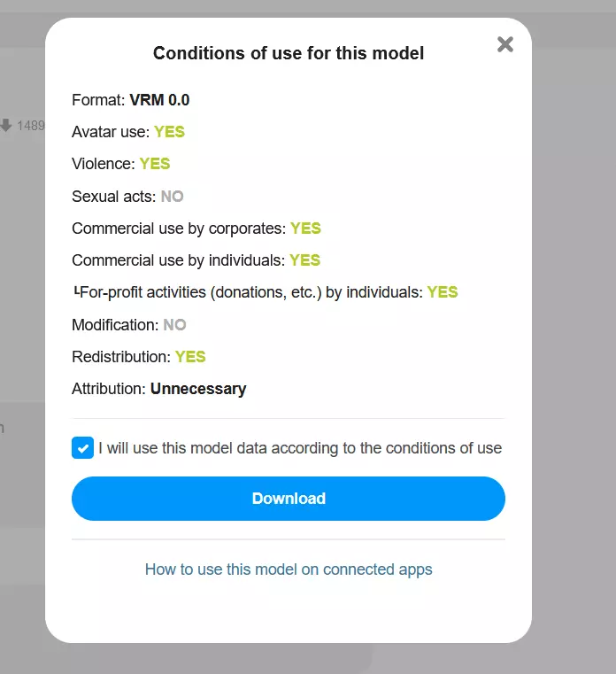Click the corner bracket before 'For-profit activities'
The image size is (616, 674).
coord(75,291)
